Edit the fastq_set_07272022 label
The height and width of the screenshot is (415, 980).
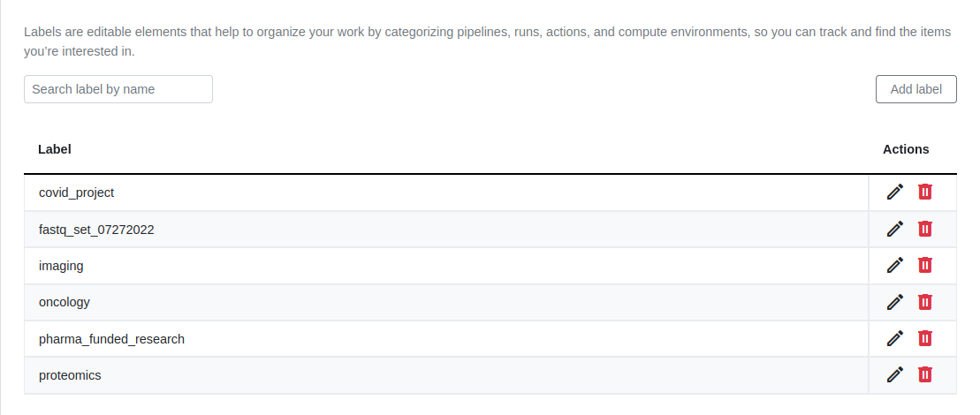pyautogui.click(x=895, y=229)
